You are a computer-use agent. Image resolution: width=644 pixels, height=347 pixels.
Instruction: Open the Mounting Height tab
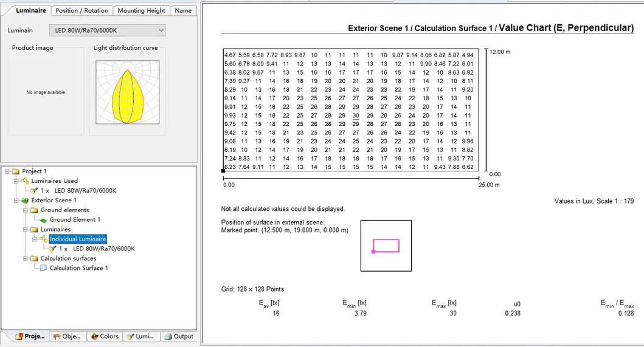pos(141,11)
